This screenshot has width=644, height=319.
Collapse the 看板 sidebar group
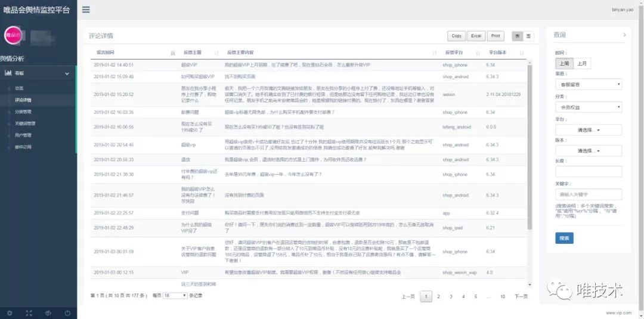tap(67, 73)
